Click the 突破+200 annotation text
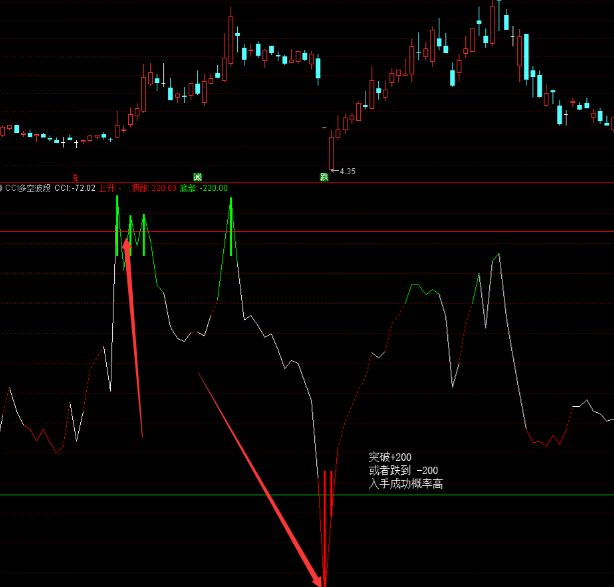 click(x=390, y=457)
